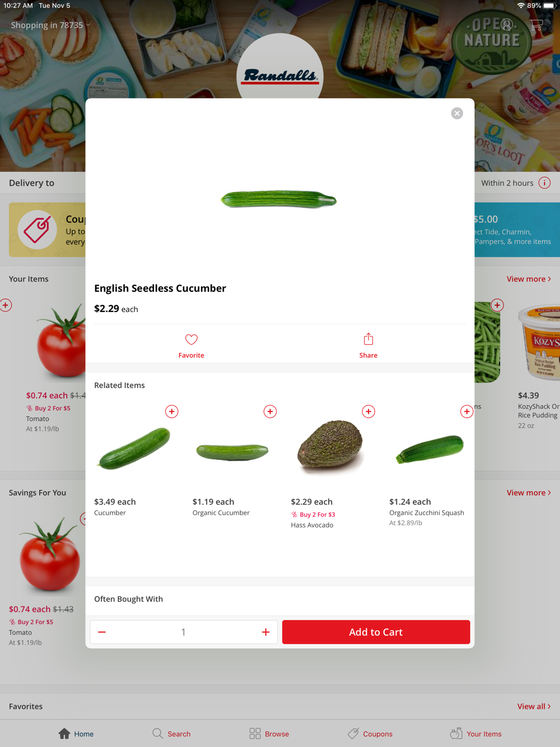
Task: Close the product detail popup
Action: [457, 113]
